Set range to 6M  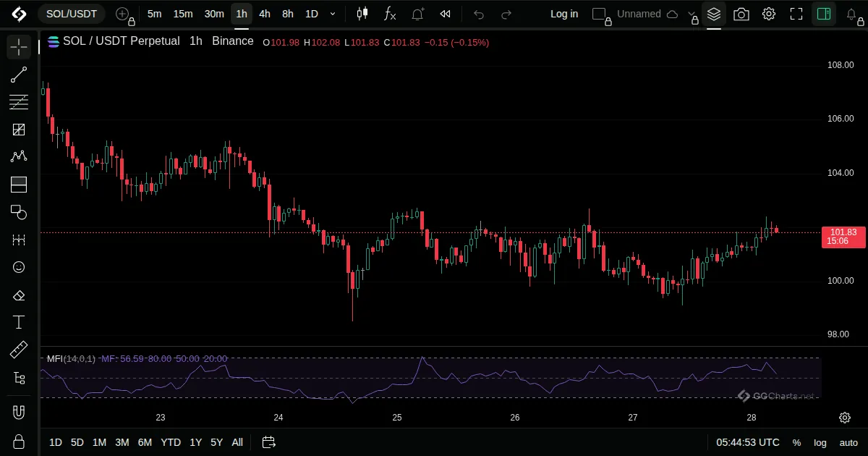[145, 442]
